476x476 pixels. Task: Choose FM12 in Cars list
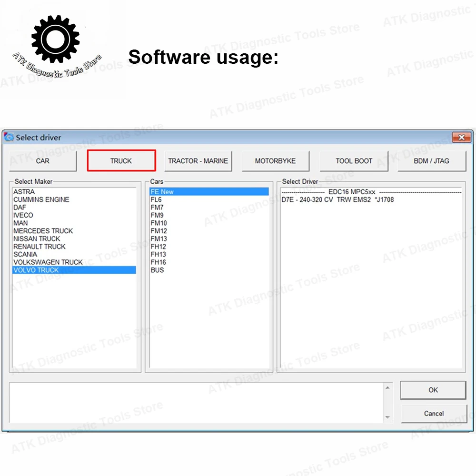pos(209,231)
